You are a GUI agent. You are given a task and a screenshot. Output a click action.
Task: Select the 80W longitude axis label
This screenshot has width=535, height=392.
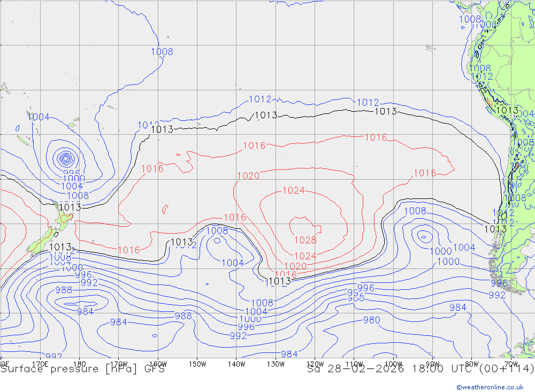click(x=472, y=364)
